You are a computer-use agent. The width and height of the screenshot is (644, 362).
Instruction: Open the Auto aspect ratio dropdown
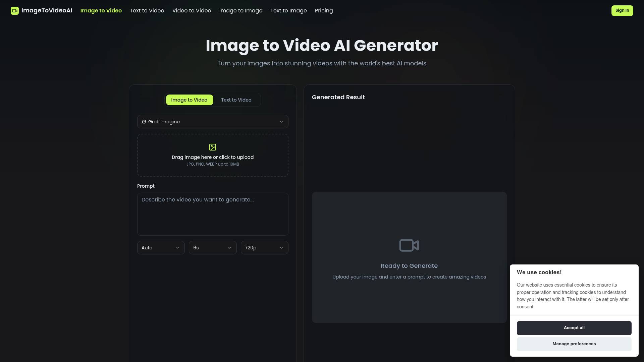coord(161,247)
